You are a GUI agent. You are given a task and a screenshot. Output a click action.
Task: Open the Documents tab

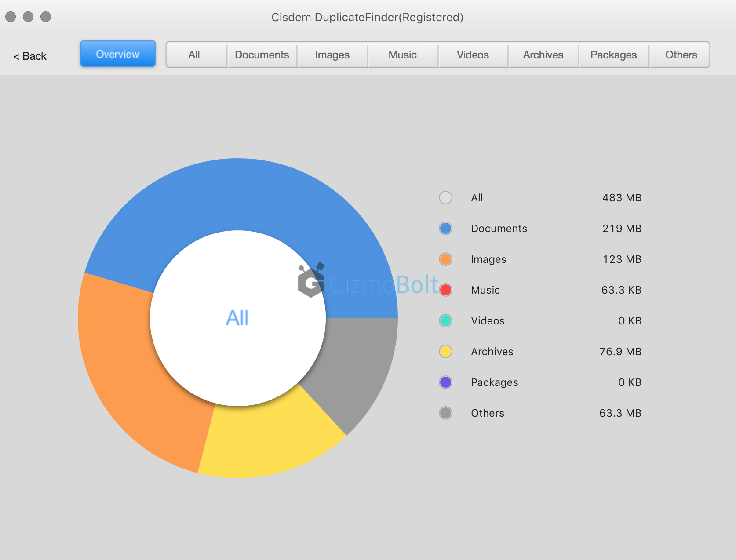pyautogui.click(x=262, y=55)
